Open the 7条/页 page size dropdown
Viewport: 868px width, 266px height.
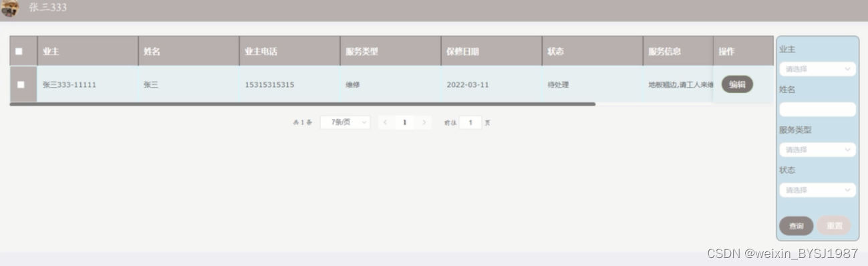point(345,122)
